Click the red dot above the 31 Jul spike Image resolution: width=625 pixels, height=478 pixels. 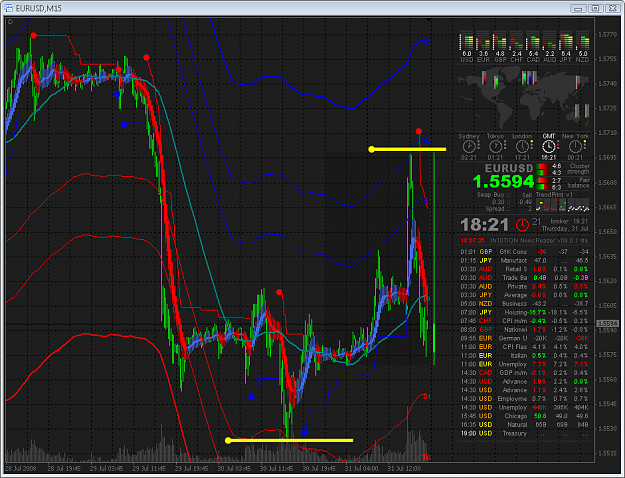coord(419,131)
